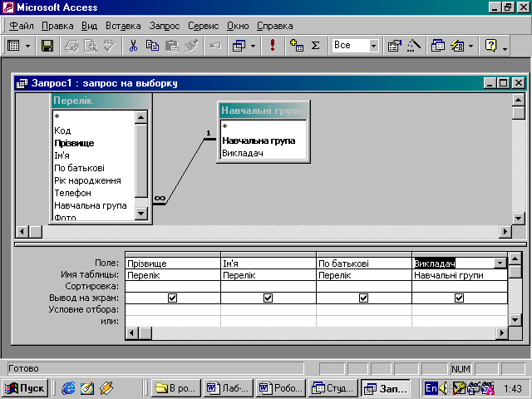Click Условие отбора cell under Викладач

[460, 309]
